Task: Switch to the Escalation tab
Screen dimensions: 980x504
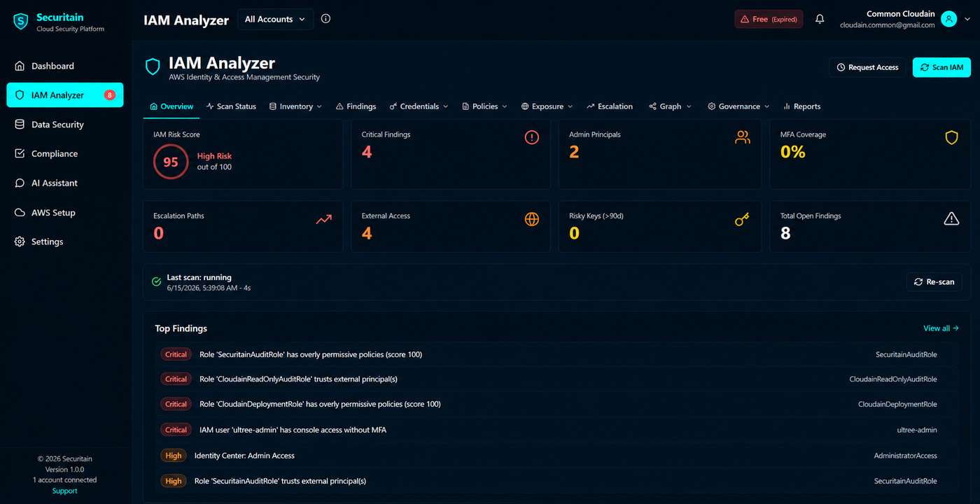Action: [610, 106]
